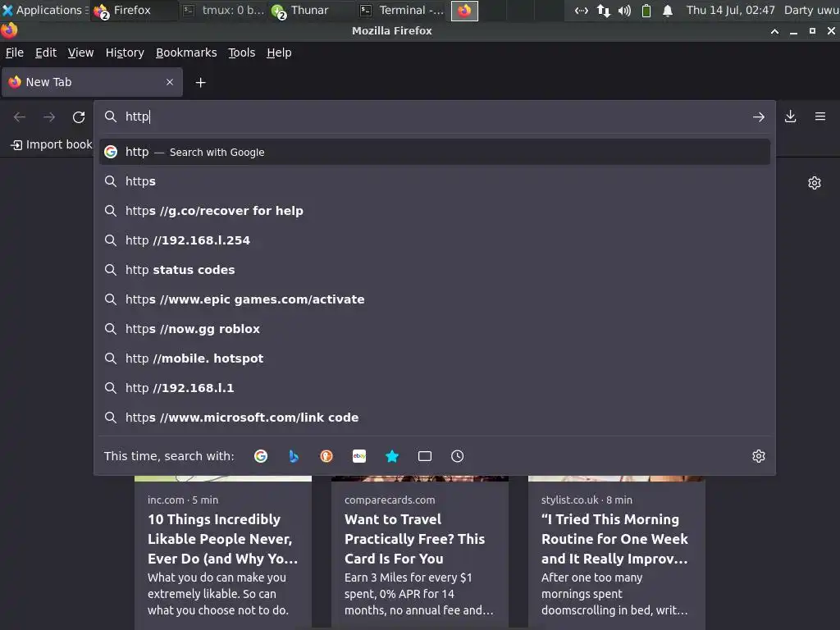Viewport: 840px width, 630px height.
Task: Switch to Terminal window in taskbar
Action: (x=402, y=10)
